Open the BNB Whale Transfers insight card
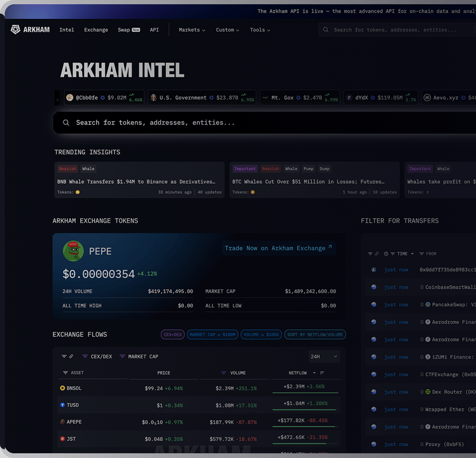Screen dimensions: 476x458 pyautogui.click(x=139, y=181)
